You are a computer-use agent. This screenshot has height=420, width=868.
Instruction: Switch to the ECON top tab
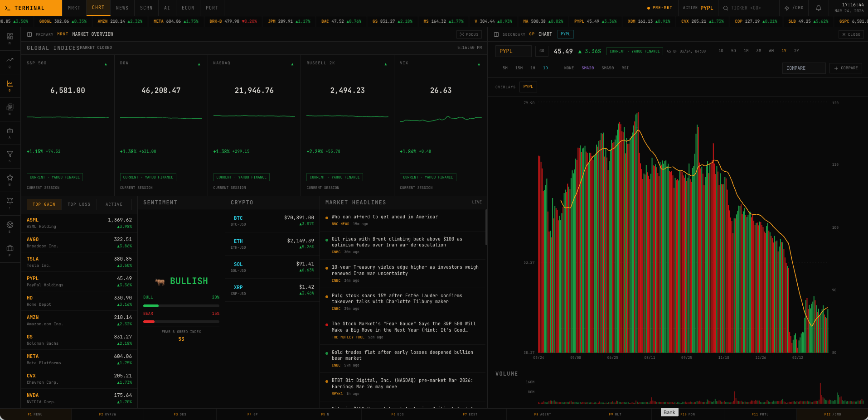pos(188,8)
